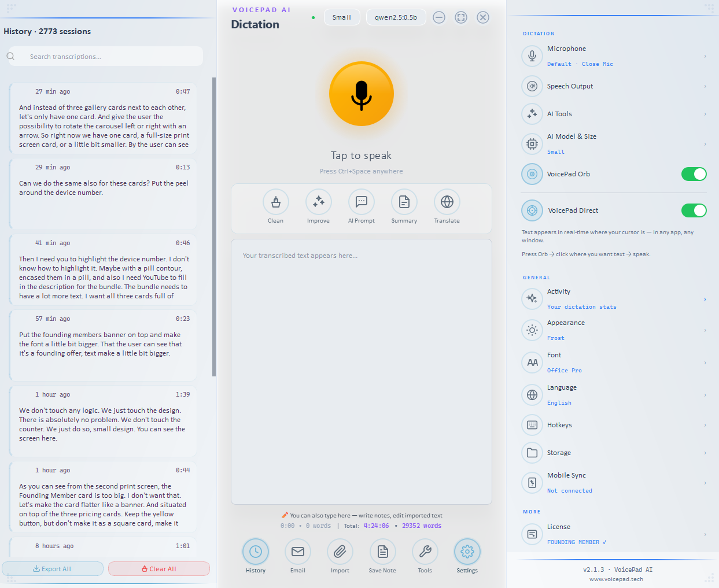Open the History tab icon
This screenshot has width=719, height=588.
[256, 552]
